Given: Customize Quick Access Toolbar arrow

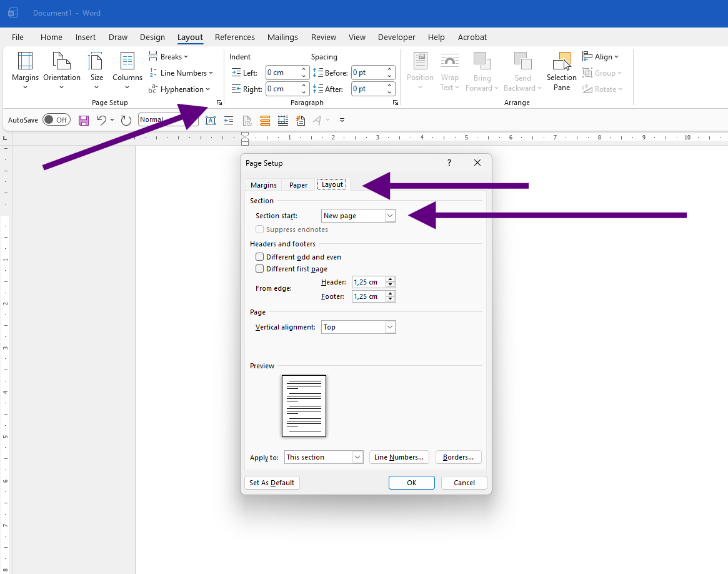Looking at the screenshot, I should click(x=342, y=120).
